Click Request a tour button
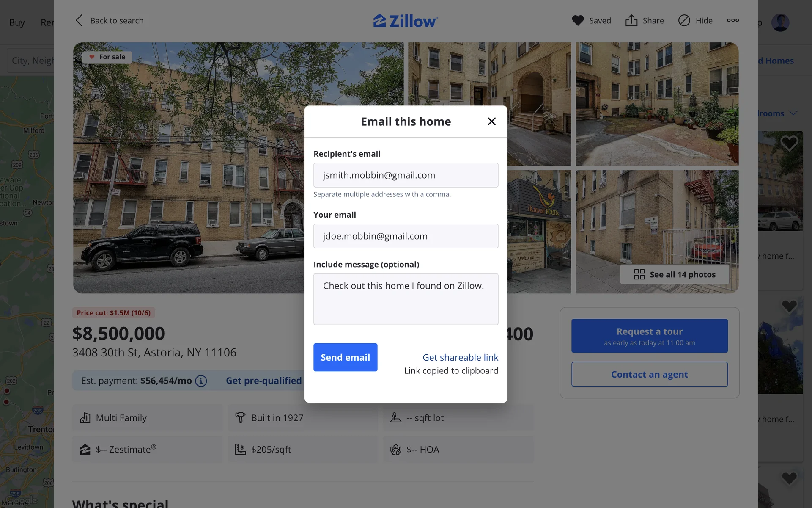 649,336
